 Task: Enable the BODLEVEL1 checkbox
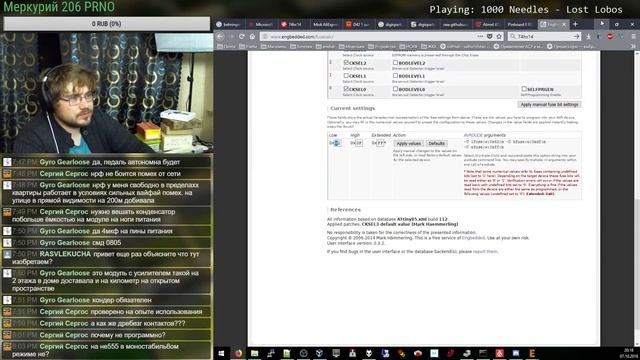(395, 76)
